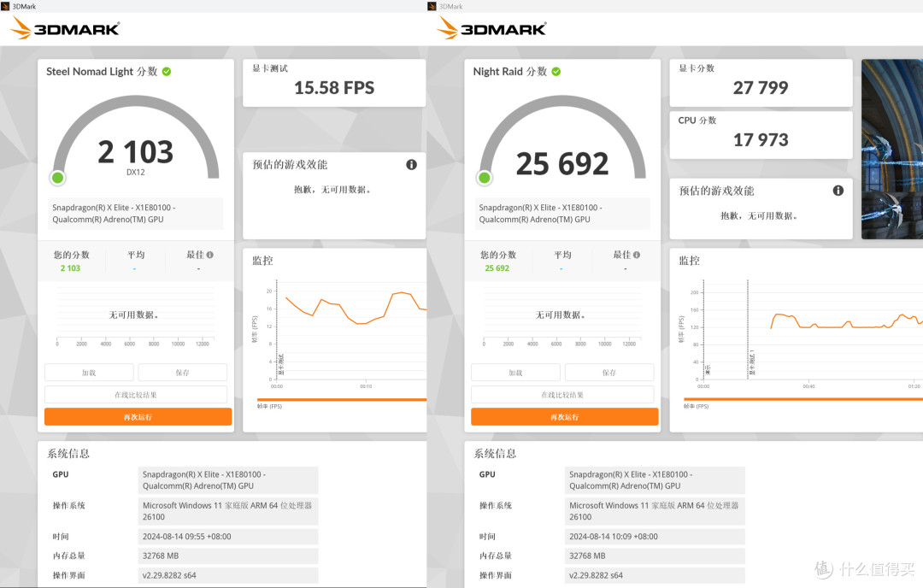Click 加载 button in the Steel Nomad Light window

click(x=89, y=373)
